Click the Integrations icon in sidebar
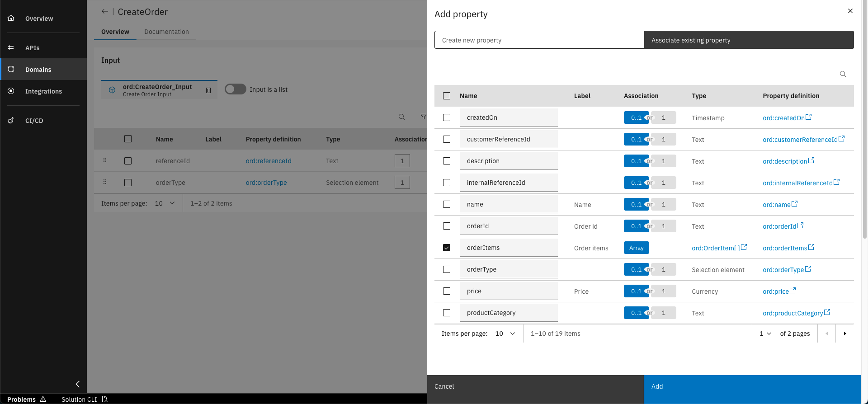 [11, 91]
